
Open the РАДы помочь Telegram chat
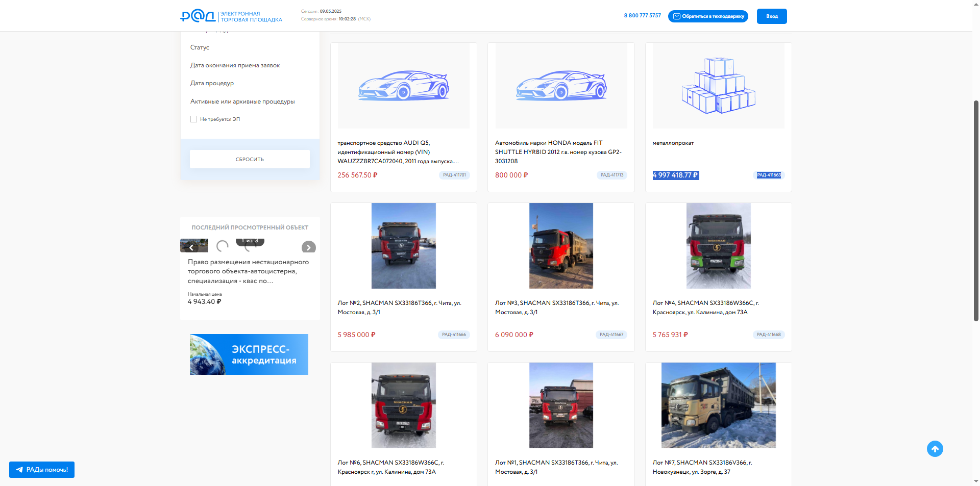(x=42, y=470)
